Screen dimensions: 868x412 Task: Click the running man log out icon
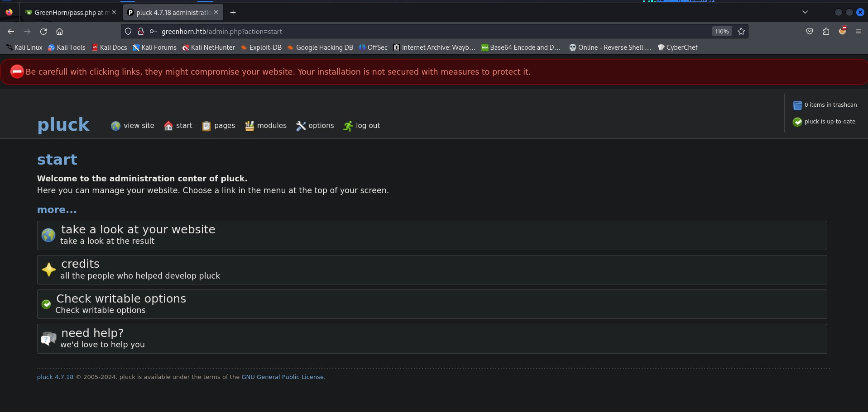click(x=348, y=126)
